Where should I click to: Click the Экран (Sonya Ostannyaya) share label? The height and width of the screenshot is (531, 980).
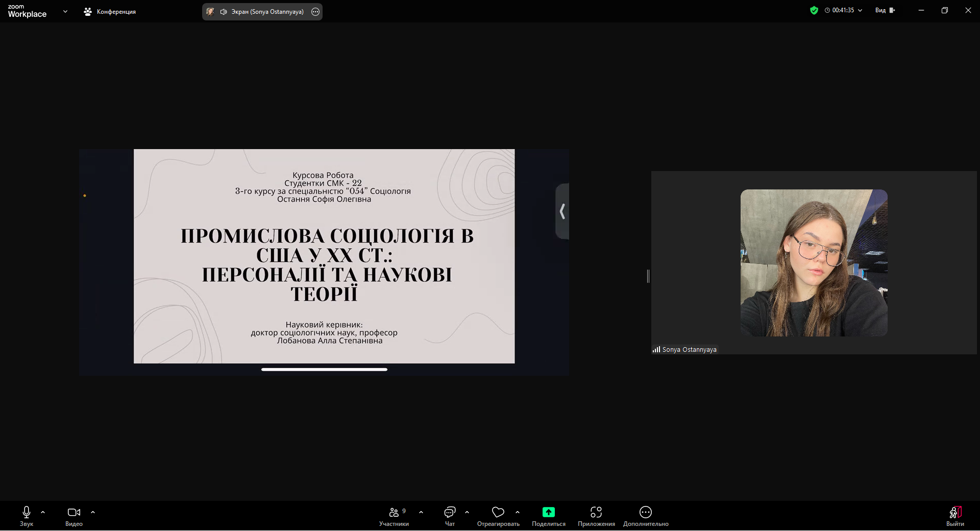tap(267, 12)
